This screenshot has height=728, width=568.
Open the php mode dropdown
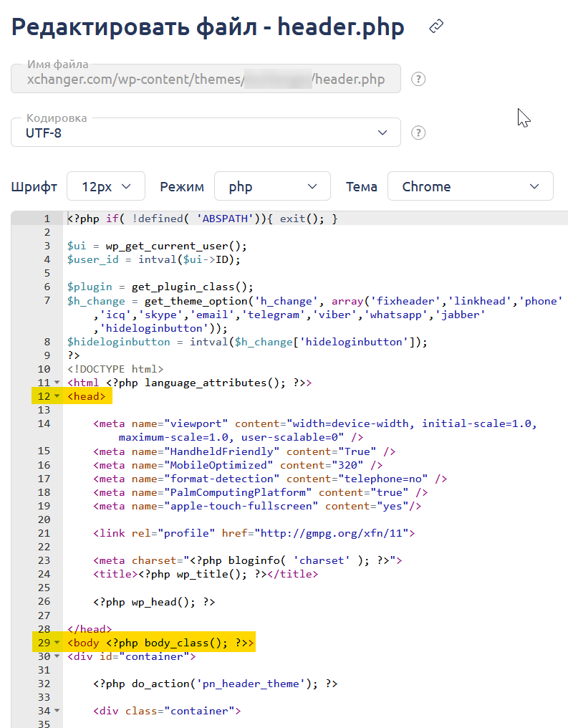click(272, 186)
